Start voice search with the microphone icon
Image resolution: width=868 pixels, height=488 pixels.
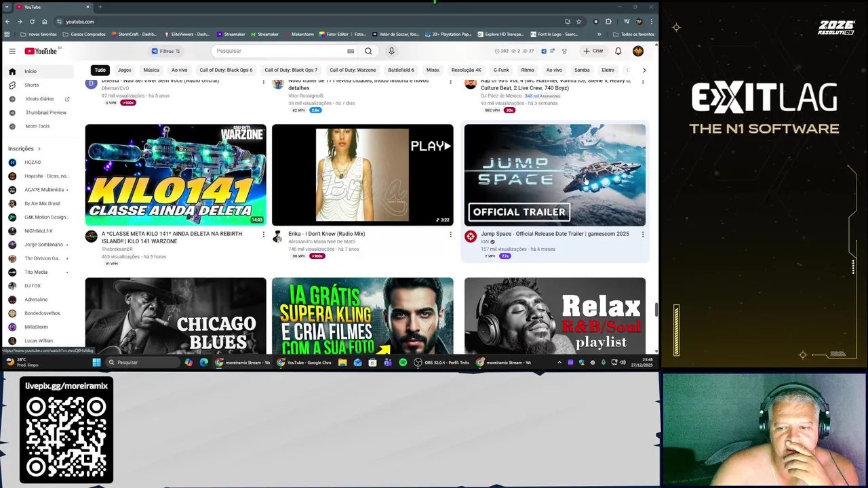coord(391,51)
